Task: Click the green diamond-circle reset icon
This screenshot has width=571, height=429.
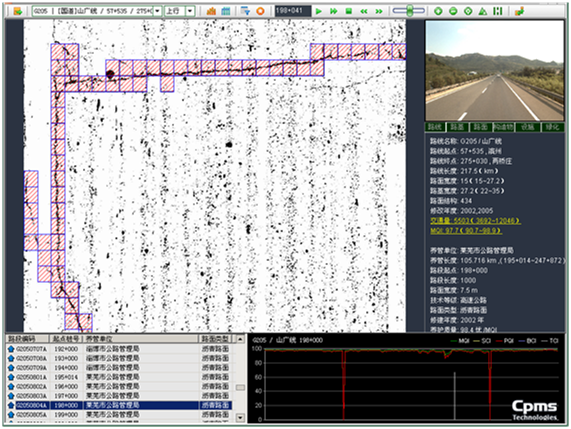Action: pyautogui.click(x=468, y=11)
